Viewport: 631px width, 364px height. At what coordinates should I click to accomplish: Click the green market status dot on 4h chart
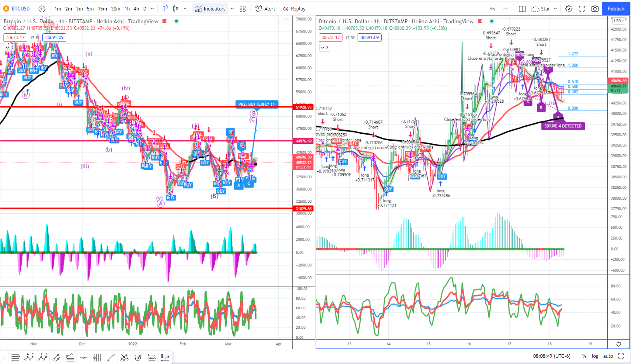(176, 21)
